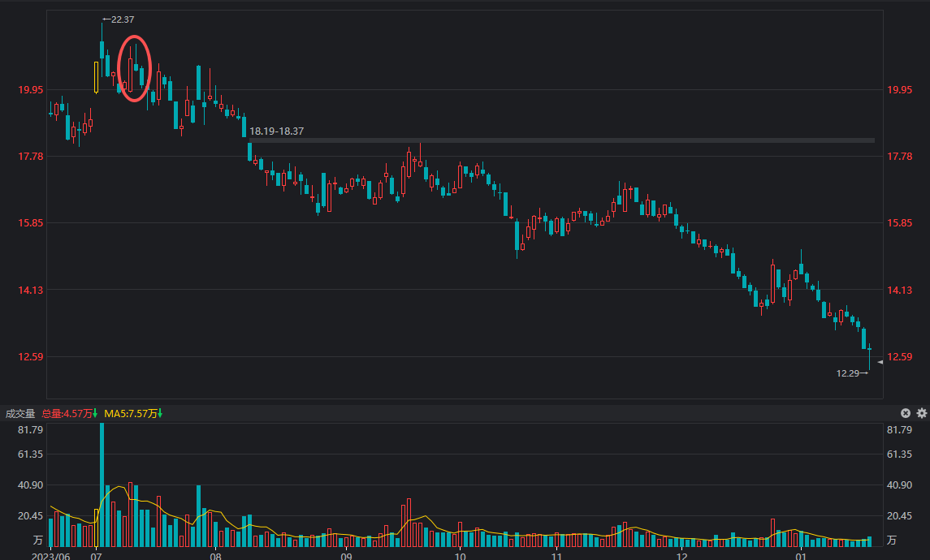This screenshot has width=930, height=560.
Task: Click the 总量:4.57万 total volume label
Action: point(67,414)
